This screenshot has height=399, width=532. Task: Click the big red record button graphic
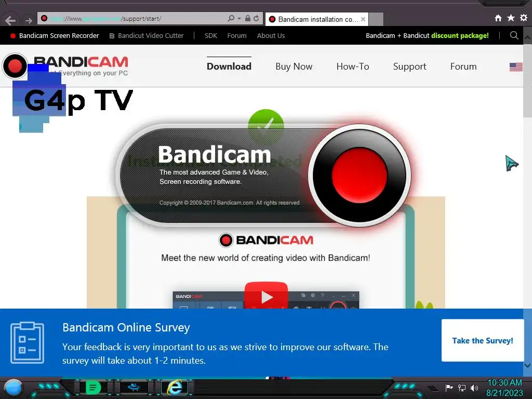pyautogui.click(x=360, y=175)
